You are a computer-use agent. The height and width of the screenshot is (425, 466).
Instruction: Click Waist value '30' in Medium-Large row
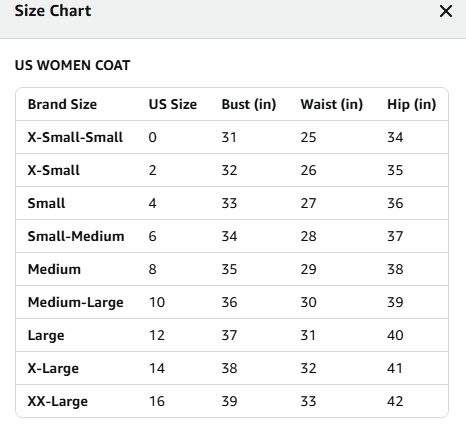click(308, 302)
